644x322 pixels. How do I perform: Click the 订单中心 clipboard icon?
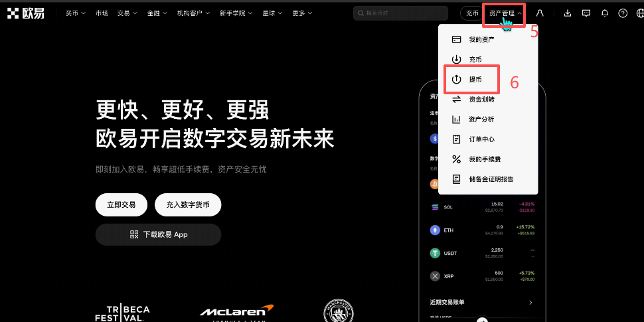pos(456,139)
